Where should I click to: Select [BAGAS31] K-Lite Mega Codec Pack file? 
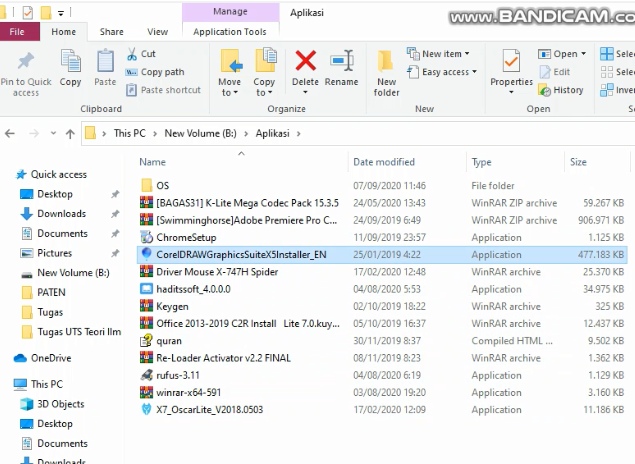click(382, 203)
